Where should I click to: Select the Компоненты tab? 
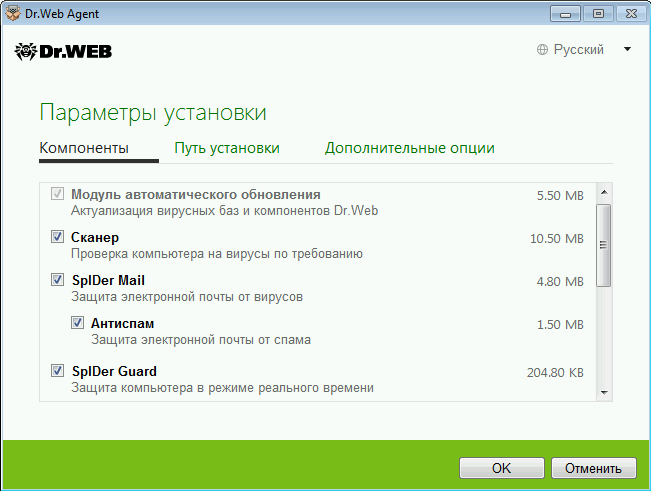[x=84, y=148]
